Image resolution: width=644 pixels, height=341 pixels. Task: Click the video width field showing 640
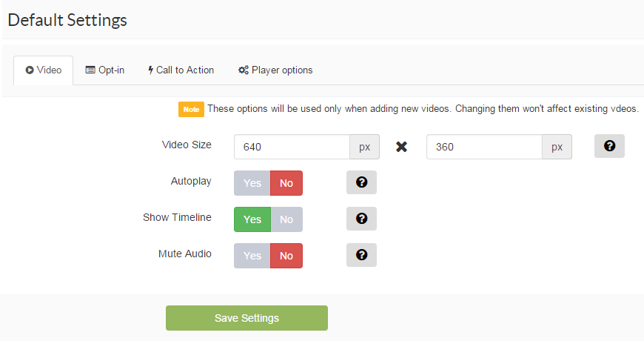292,147
